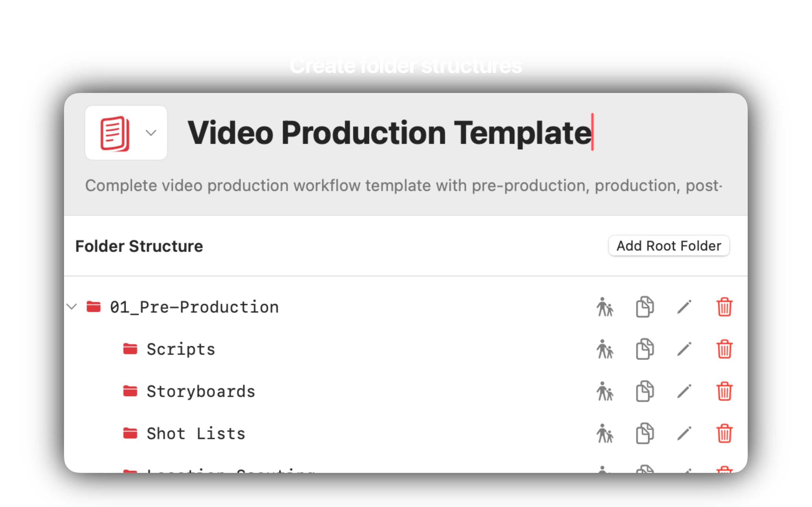This screenshot has width=812, height=507.
Task: Add a child folder to Shot Lists
Action: coord(605,433)
